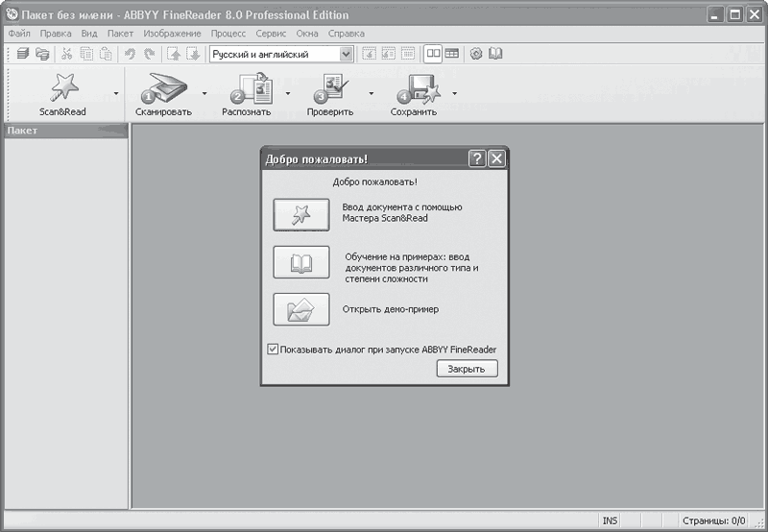Click the text Ввод документа с помощью Мастера
This screenshot has height=532, width=768.
point(401,212)
